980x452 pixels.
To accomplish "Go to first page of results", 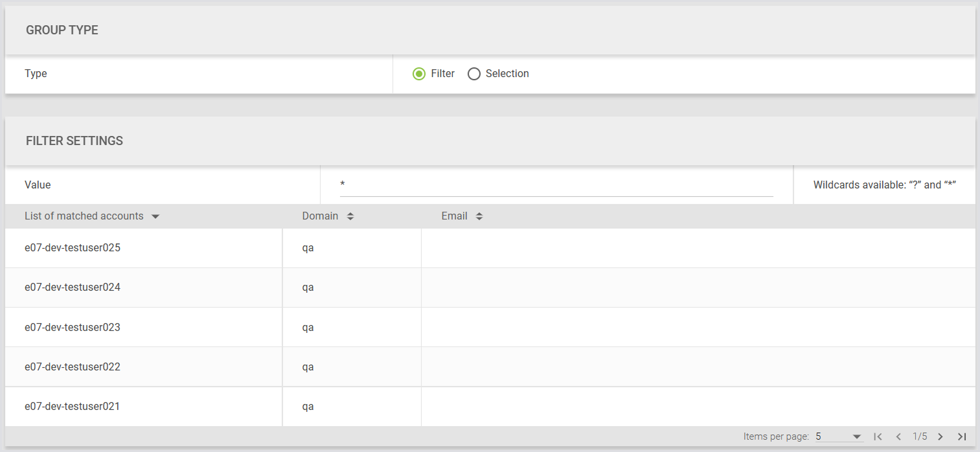I will [878, 436].
